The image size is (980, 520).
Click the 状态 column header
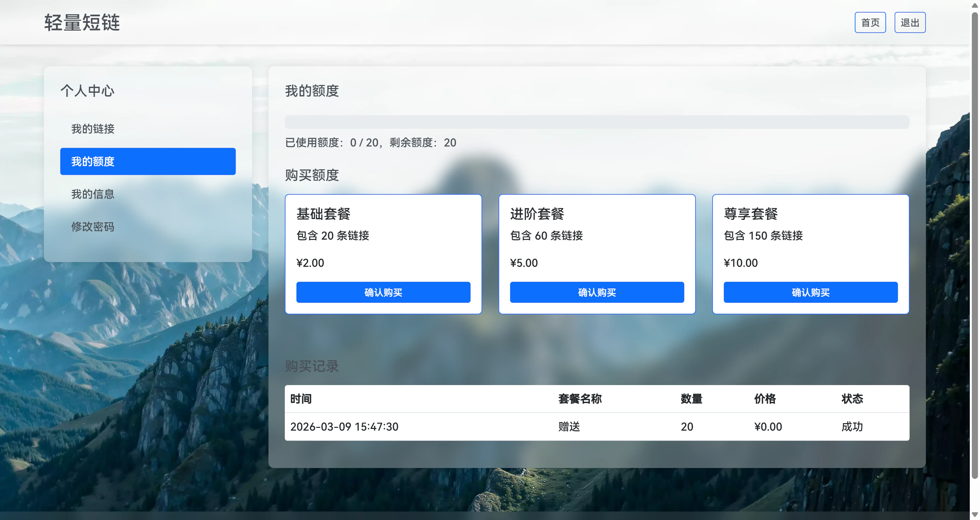pyautogui.click(x=852, y=399)
